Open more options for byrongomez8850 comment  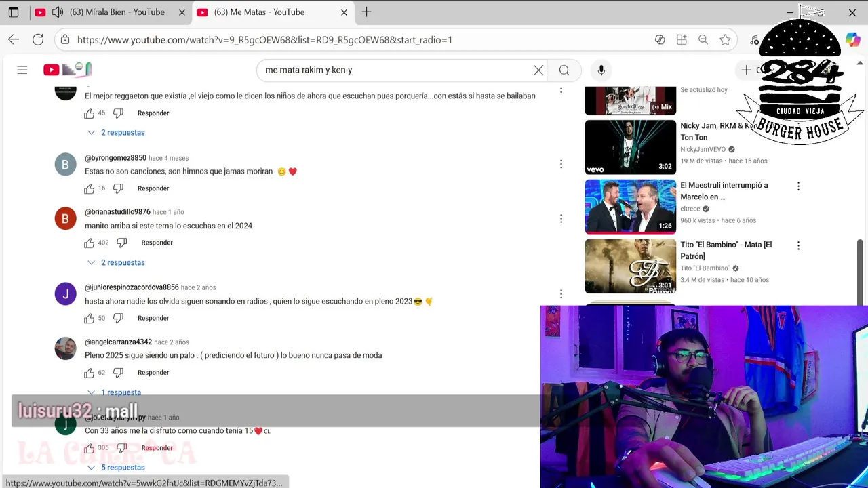coord(561,164)
